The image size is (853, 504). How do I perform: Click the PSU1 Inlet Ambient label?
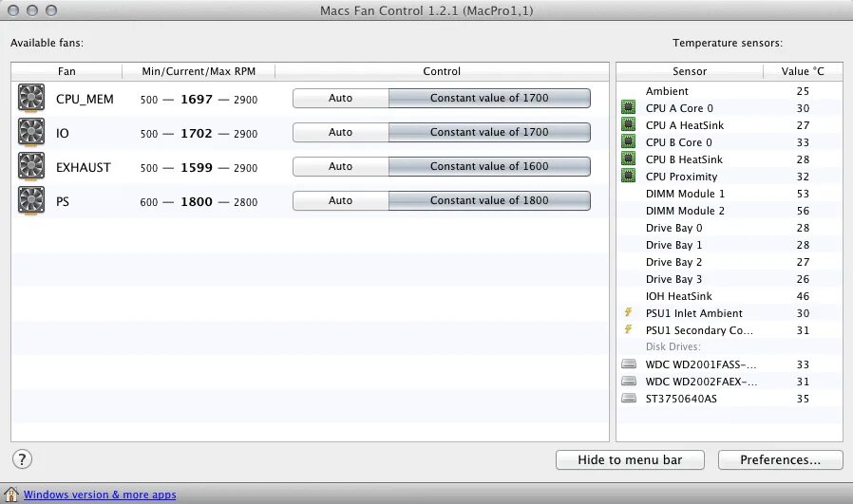pyautogui.click(x=694, y=313)
